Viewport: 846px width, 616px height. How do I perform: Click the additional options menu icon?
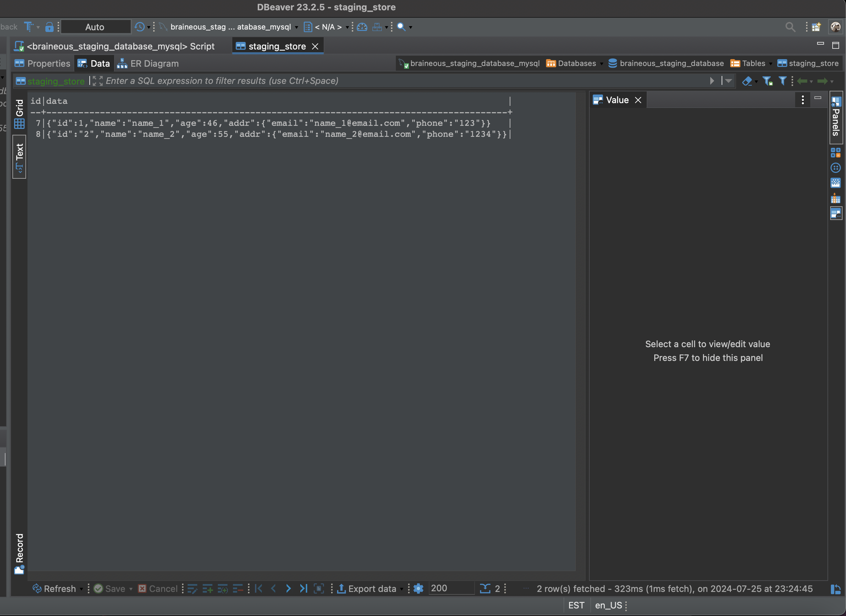click(803, 99)
